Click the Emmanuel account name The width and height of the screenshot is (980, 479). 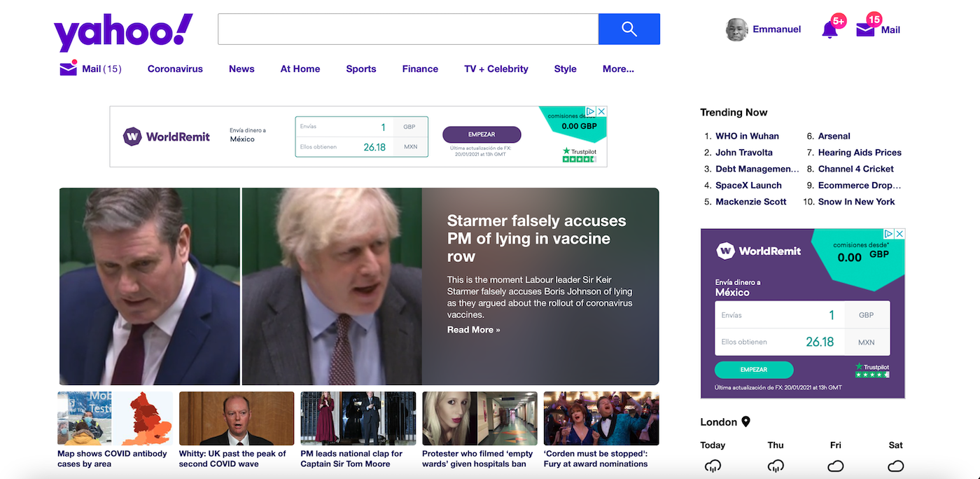coord(777,29)
